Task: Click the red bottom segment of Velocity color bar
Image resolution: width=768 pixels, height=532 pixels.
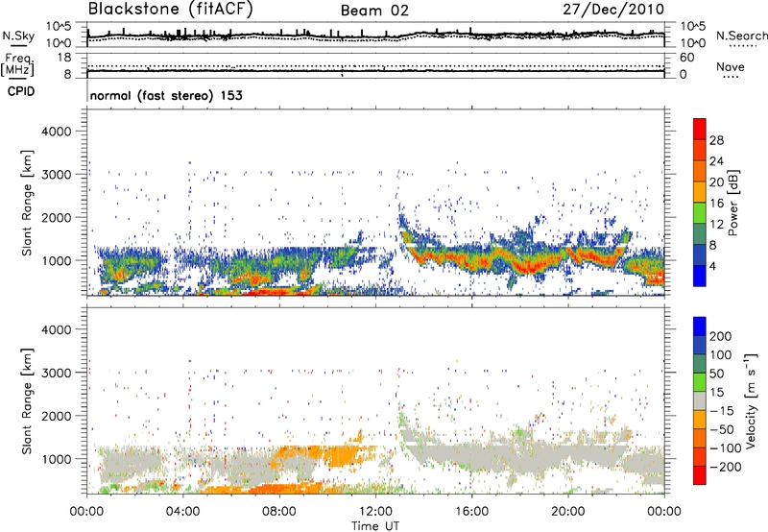Action: click(700, 475)
